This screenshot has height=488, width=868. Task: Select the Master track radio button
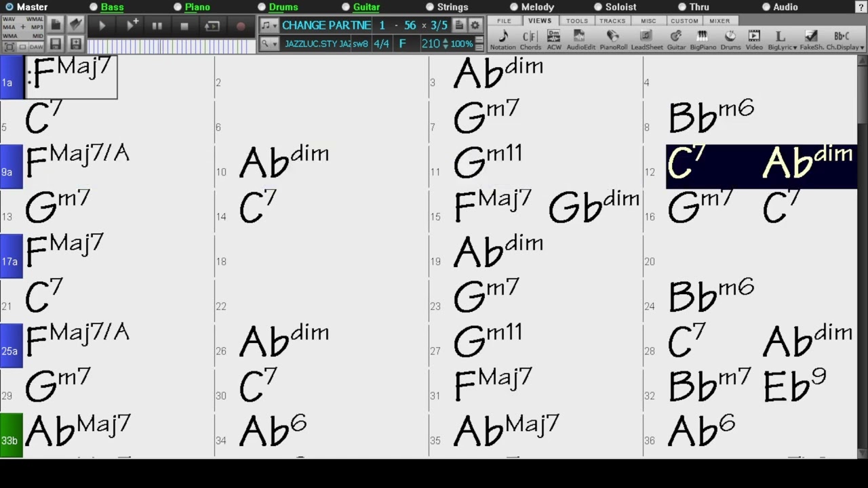tap(9, 7)
